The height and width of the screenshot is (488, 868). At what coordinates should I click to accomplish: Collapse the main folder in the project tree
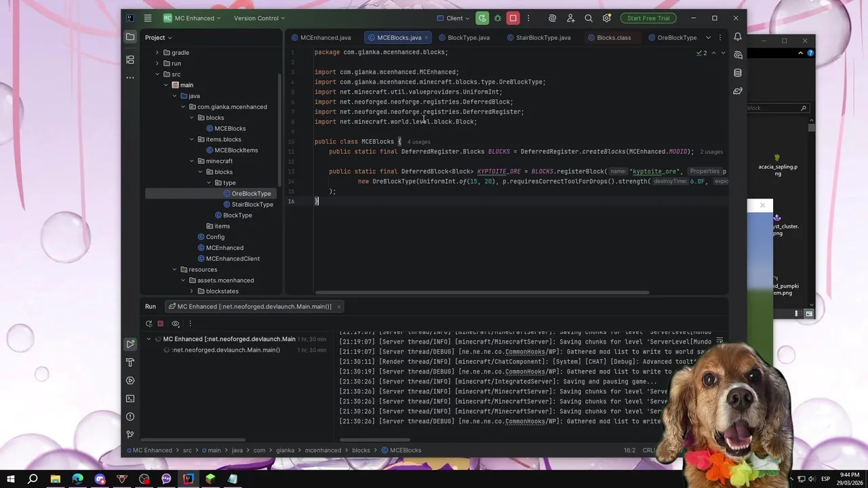tap(165, 85)
